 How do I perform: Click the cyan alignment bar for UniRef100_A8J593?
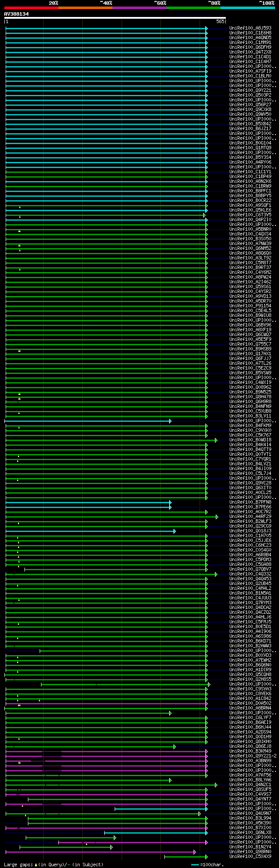click(x=106, y=28)
